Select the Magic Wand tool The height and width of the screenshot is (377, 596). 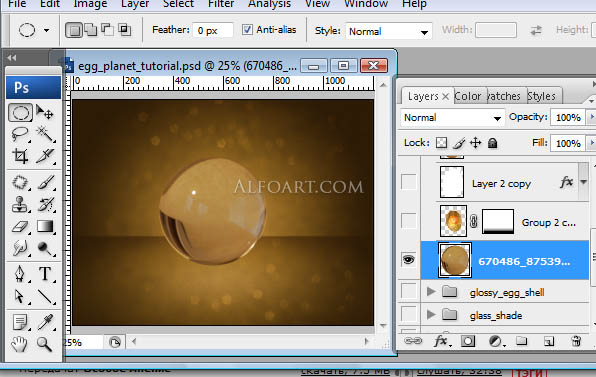point(45,134)
